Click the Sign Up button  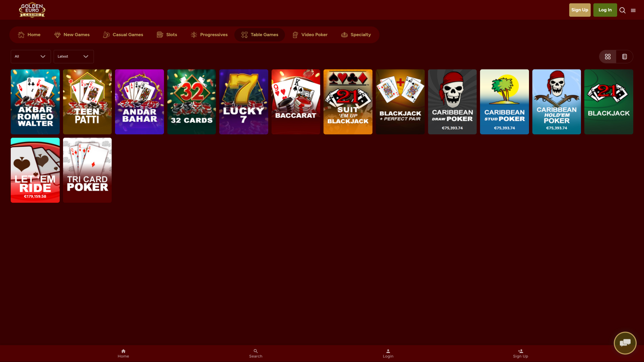(x=580, y=10)
